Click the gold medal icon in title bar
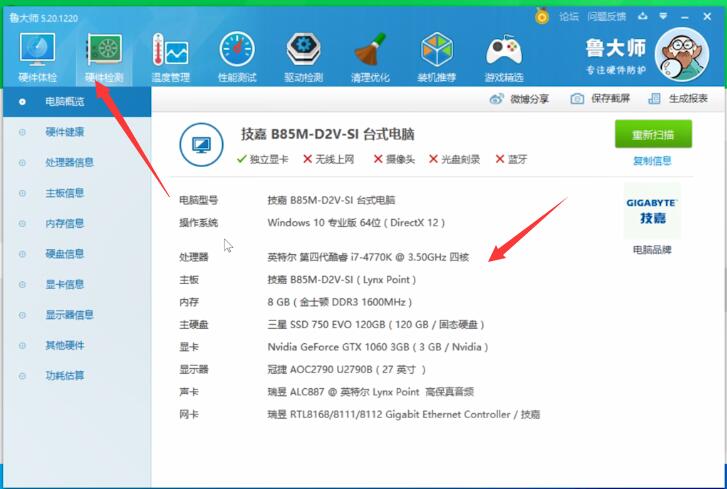This screenshot has width=727, height=489. click(542, 16)
